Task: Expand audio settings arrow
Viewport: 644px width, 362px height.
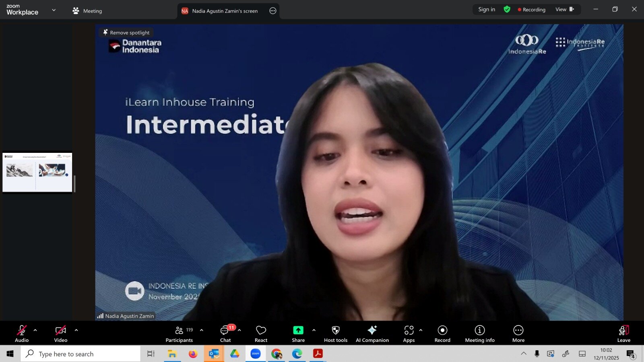Action: [x=35, y=330]
